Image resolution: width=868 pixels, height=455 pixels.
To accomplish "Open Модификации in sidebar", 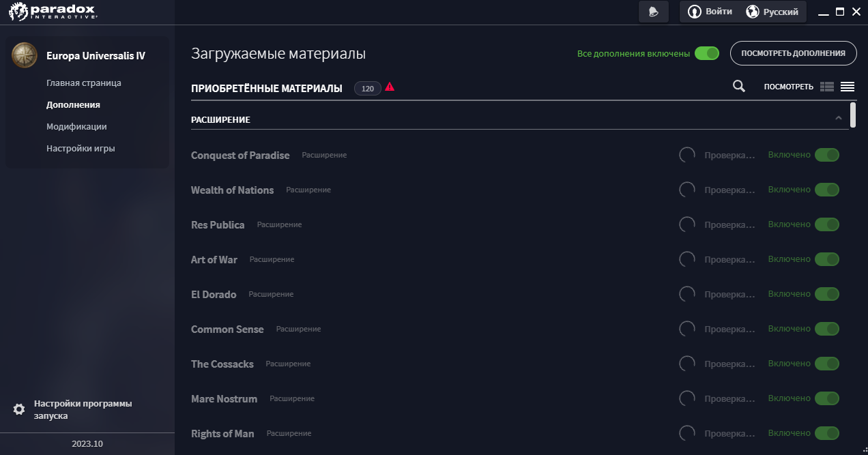I will tap(76, 126).
